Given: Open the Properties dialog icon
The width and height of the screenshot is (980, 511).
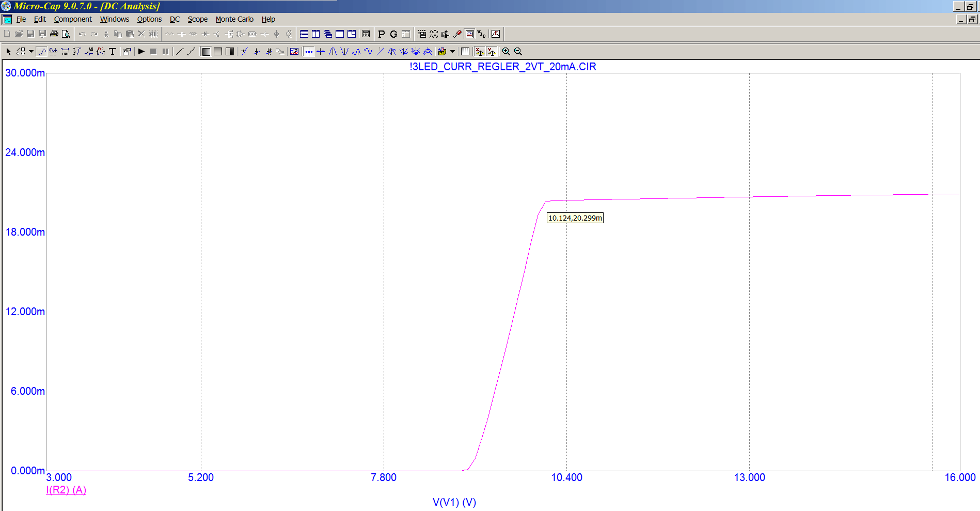Looking at the screenshot, I should pyautogui.click(x=127, y=52).
